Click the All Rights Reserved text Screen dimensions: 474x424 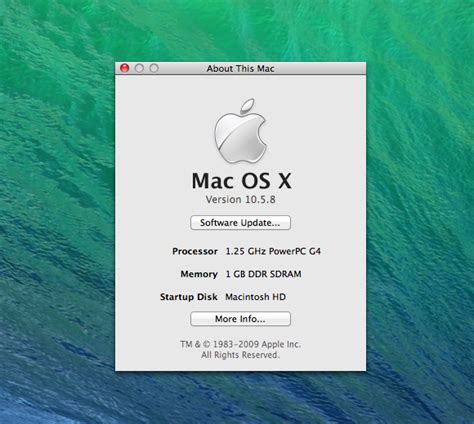point(240,355)
